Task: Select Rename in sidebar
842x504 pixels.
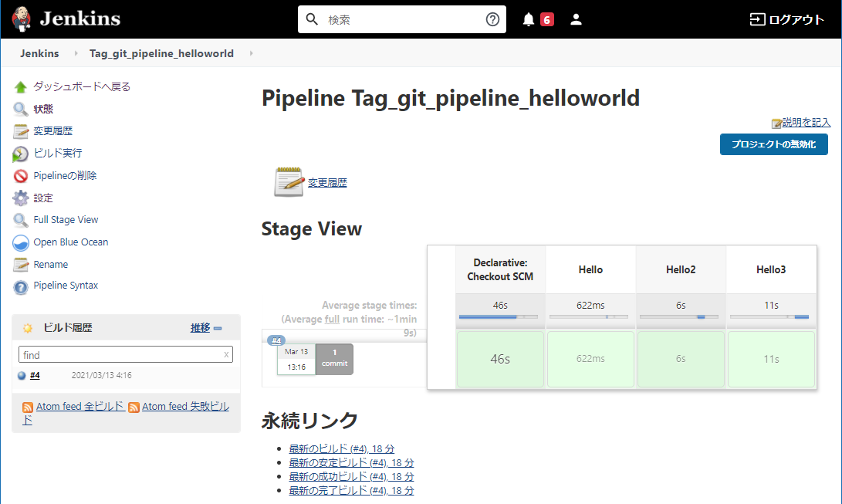Action: 51,265
